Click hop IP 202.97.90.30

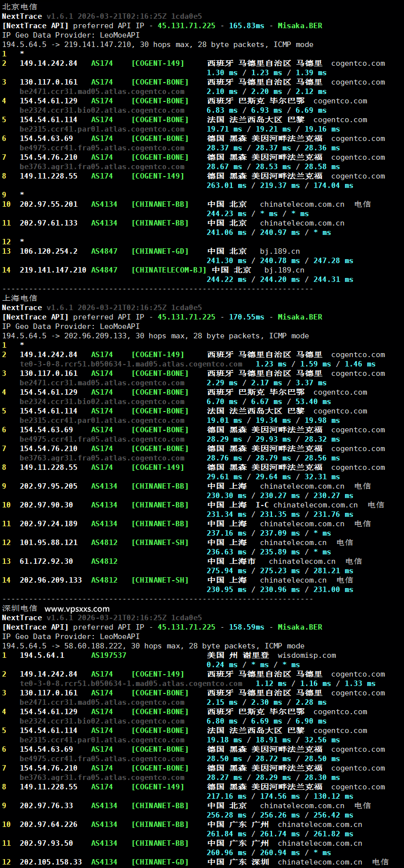click(x=46, y=505)
